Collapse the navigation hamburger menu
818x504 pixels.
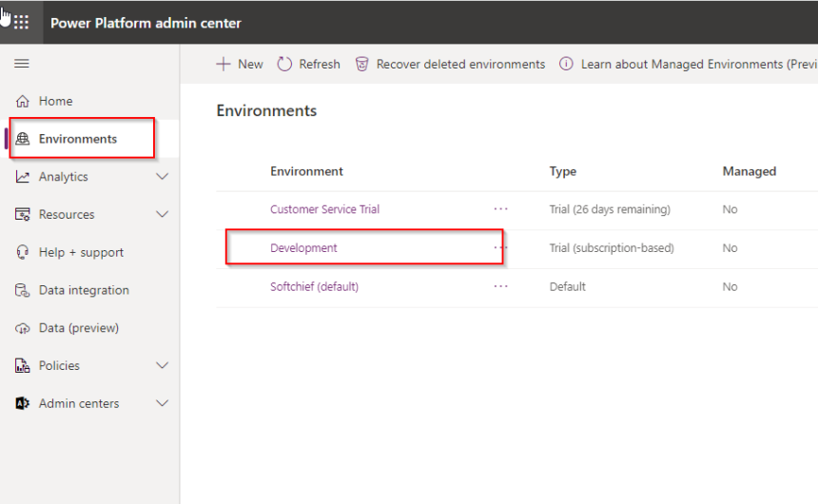21,64
